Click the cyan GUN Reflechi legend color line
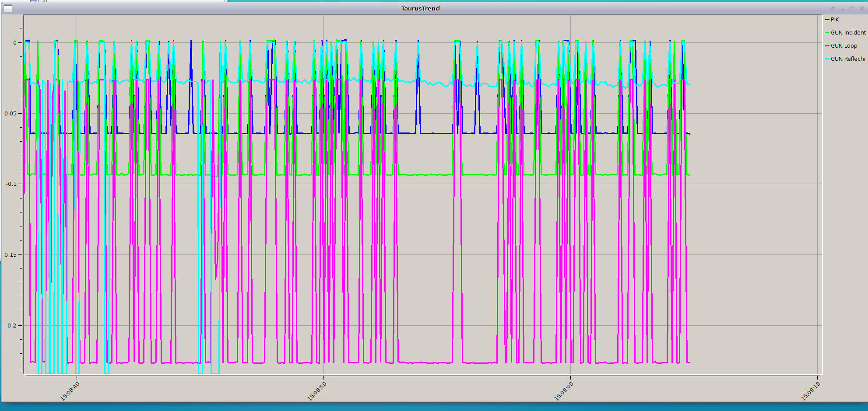Viewport: 868px width, 411px height. 827,59
